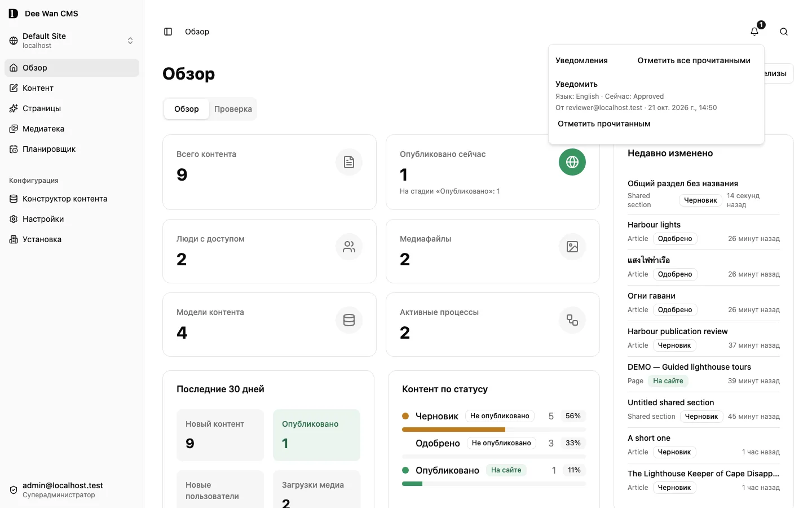Switch to the Проверка tab
812x508 pixels.
pos(233,109)
